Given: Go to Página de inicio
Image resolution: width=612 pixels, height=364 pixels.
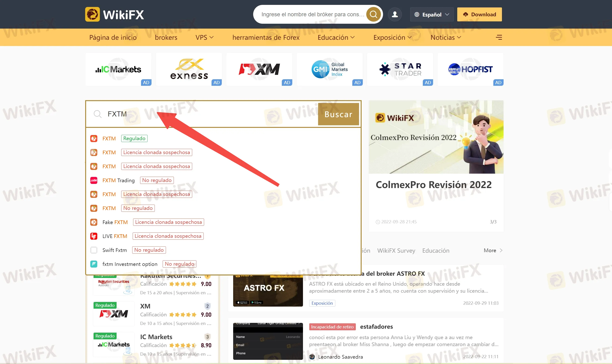Looking at the screenshot, I should [113, 37].
